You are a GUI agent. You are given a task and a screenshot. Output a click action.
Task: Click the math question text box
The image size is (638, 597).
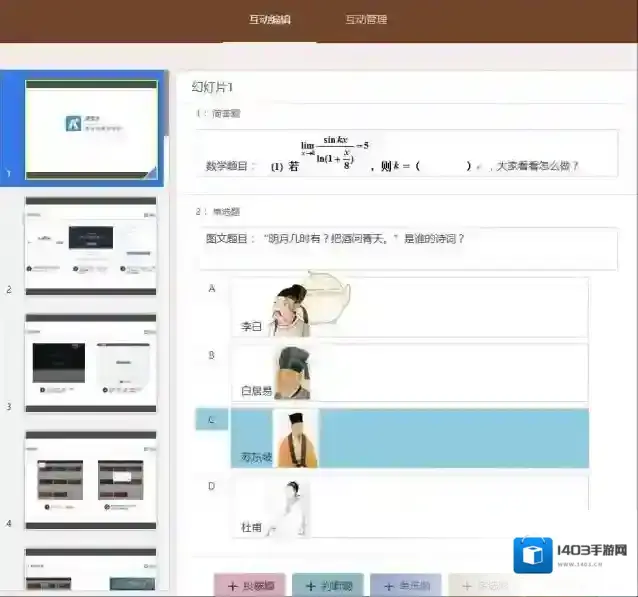tap(407, 154)
